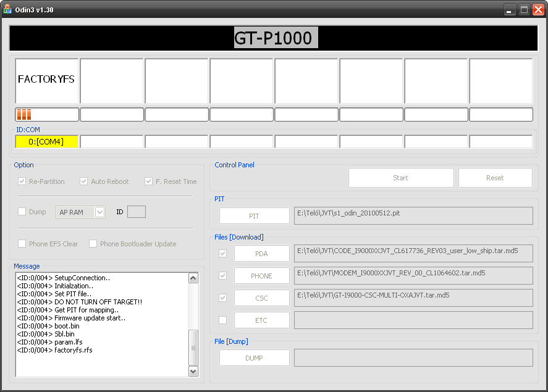Select the 'Set PIT file..' log line
Image resolution: width=548 pixels, height=392 pixels.
tap(54, 294)
